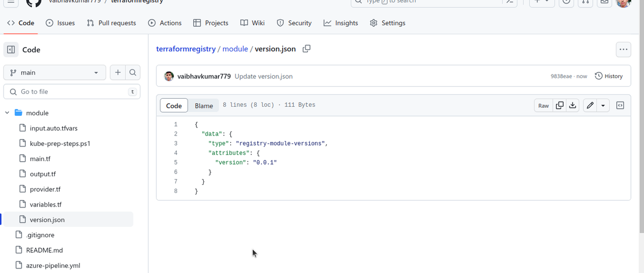Click the "0.0.1" version value
The image size is (644, 273).
click(x=265, y=163)
